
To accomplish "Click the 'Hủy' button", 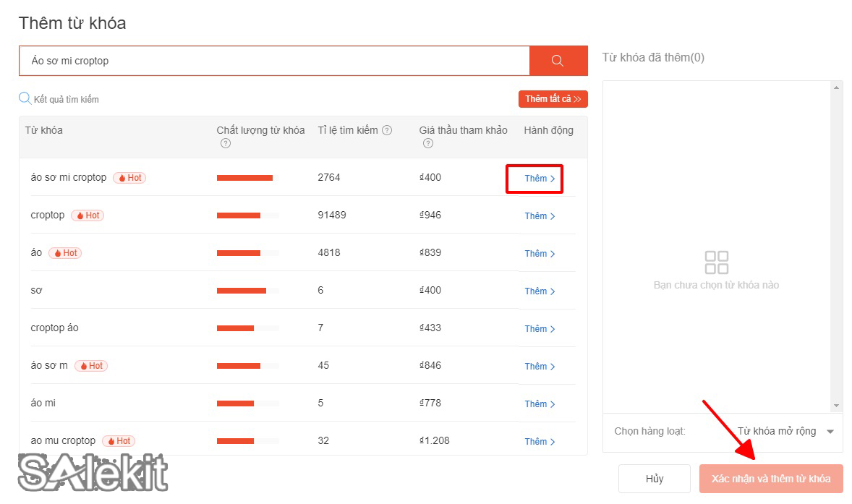I will tap(654, 478).
